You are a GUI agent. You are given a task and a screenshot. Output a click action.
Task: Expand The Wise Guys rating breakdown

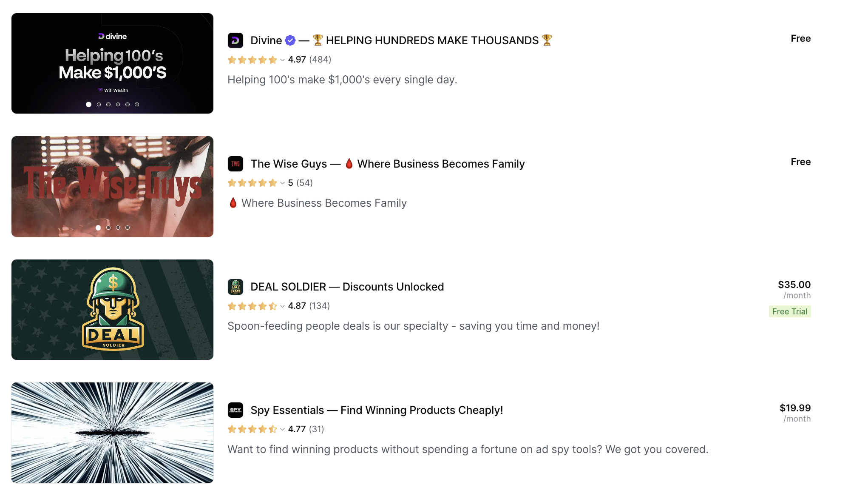pyautogui.click(x=282, y=183)
